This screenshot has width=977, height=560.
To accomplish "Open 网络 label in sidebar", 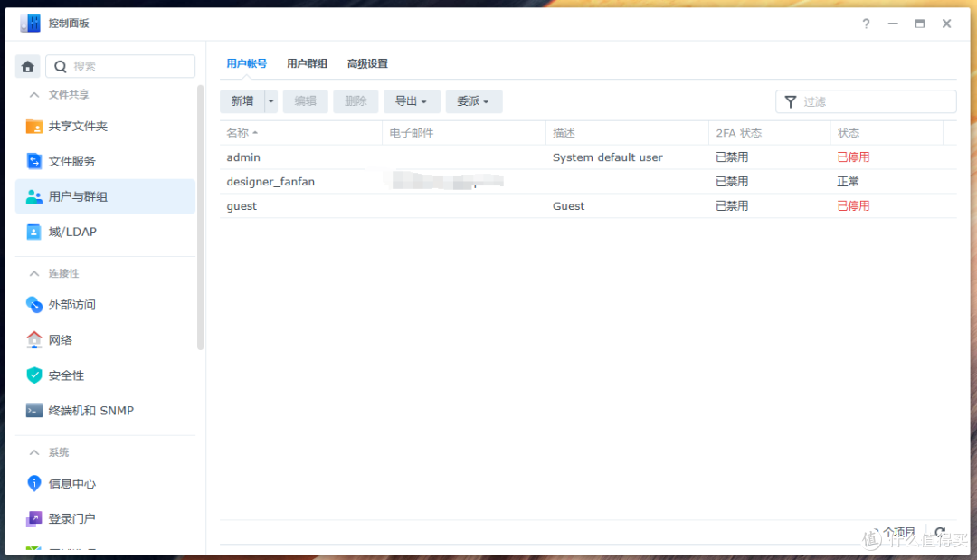I will [x=61, y=340].
